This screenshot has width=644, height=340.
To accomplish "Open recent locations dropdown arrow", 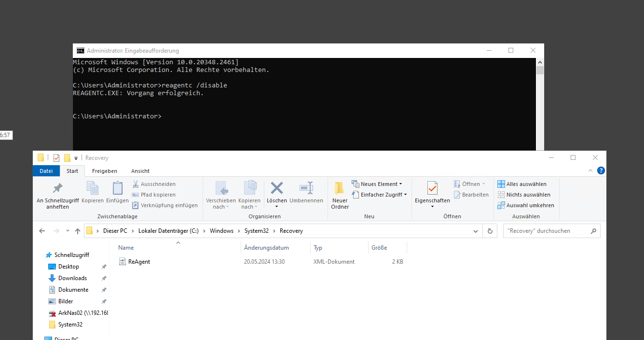I will pos(68,231).
